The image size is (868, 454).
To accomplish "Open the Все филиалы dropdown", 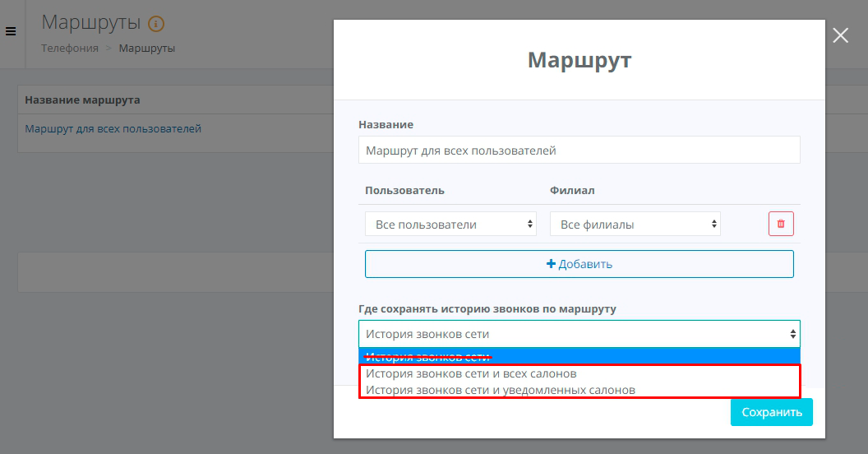I will click(x=635, y=225).
